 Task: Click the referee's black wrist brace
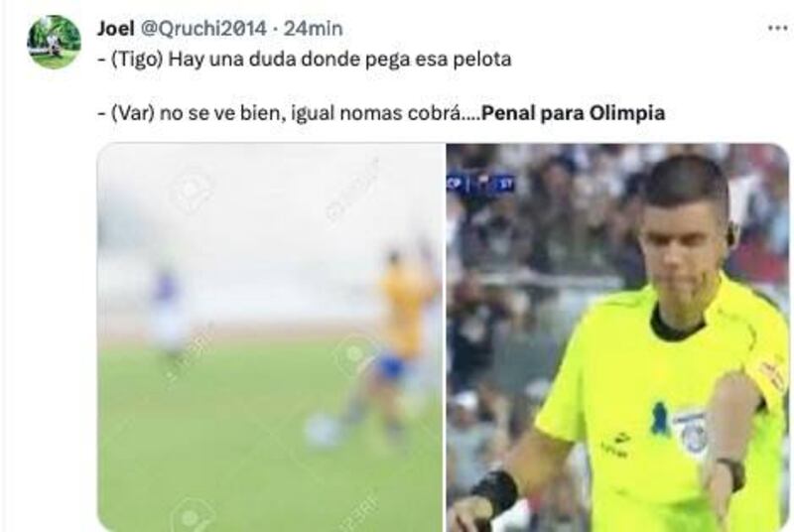(x=494, y=490)
